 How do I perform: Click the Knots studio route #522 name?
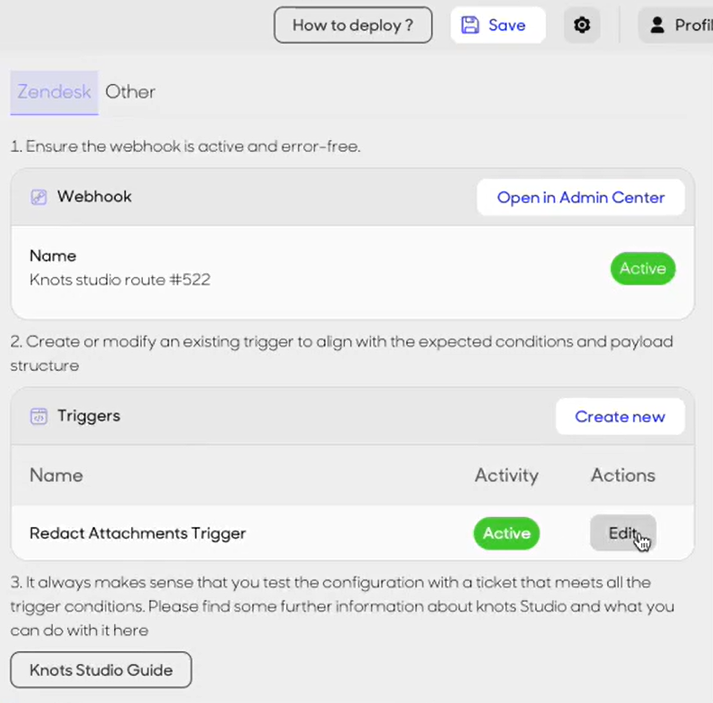point(120,280)
